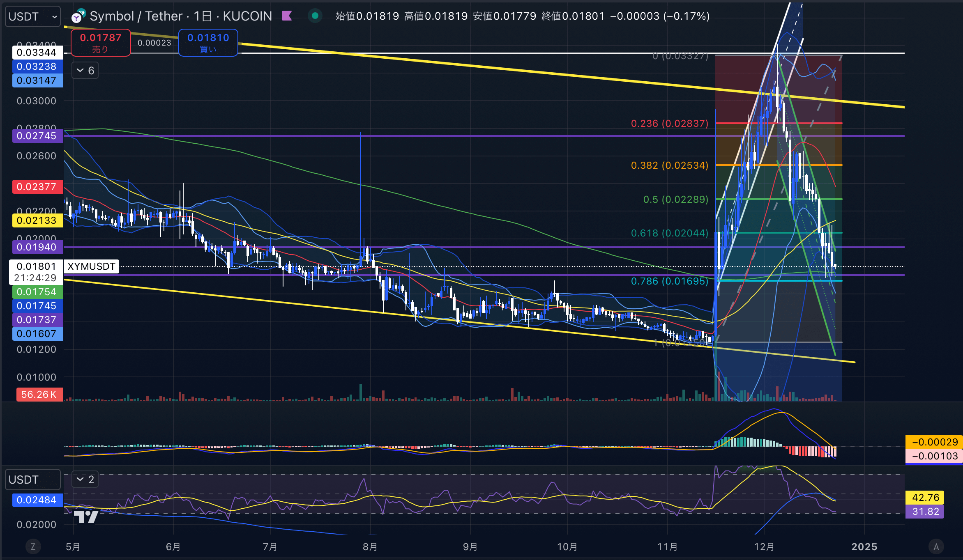Select the 0.618 (0.02044) Fibonacci level label
The width and height of the screenshot is (963, 560).
(670, 233)
